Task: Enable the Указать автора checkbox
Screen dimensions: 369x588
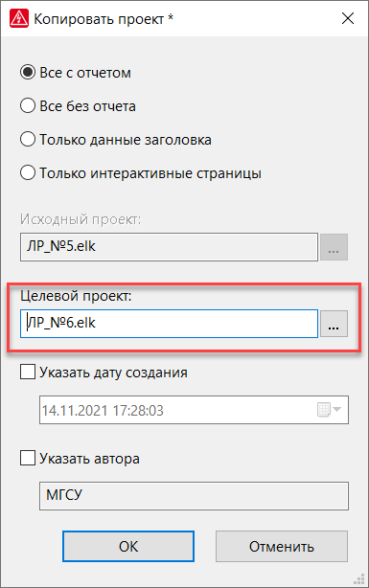Action: [28, 459]
